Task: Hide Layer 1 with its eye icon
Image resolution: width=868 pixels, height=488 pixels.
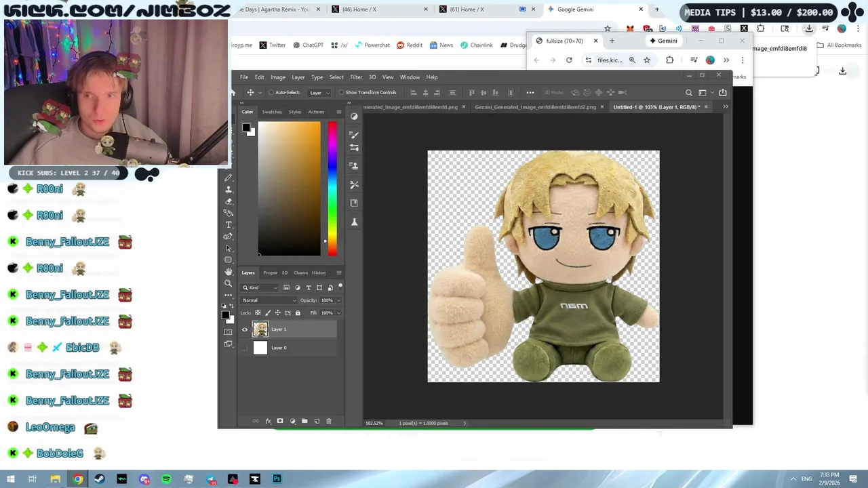Action: tap(245, 329)
